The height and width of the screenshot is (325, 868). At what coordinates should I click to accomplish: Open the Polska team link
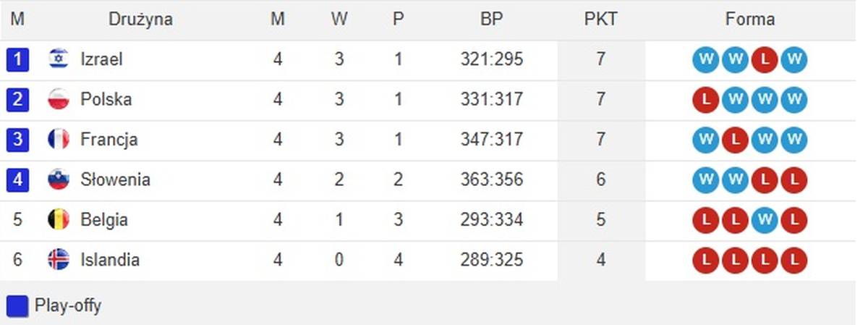[x=106, y=99]
